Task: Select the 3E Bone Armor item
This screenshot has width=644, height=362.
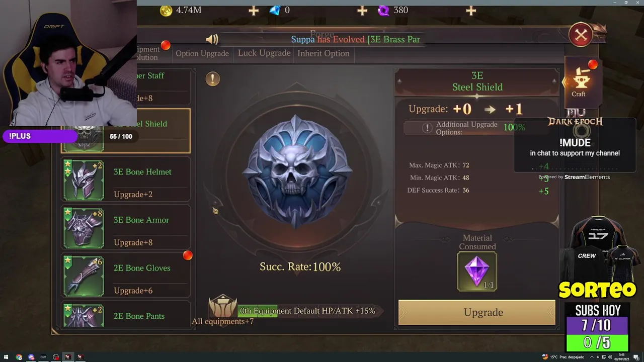Action: 126,228
